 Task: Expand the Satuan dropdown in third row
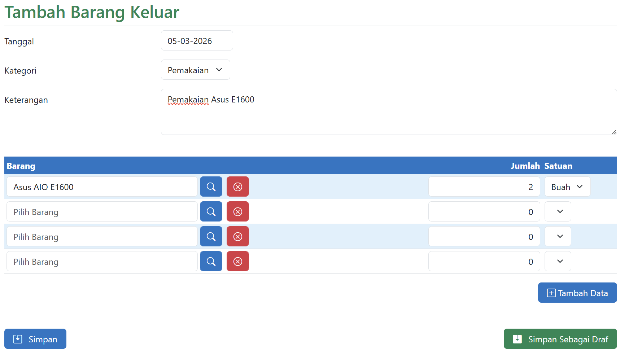[x=558, y=236]
